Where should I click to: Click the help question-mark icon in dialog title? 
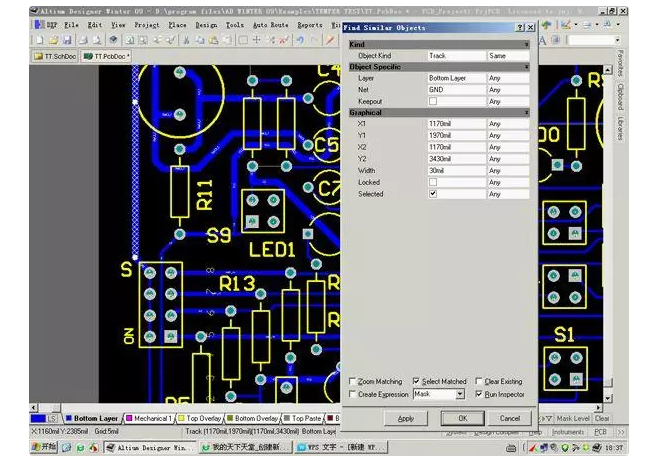pyautogui.click(x=519, y=28)
